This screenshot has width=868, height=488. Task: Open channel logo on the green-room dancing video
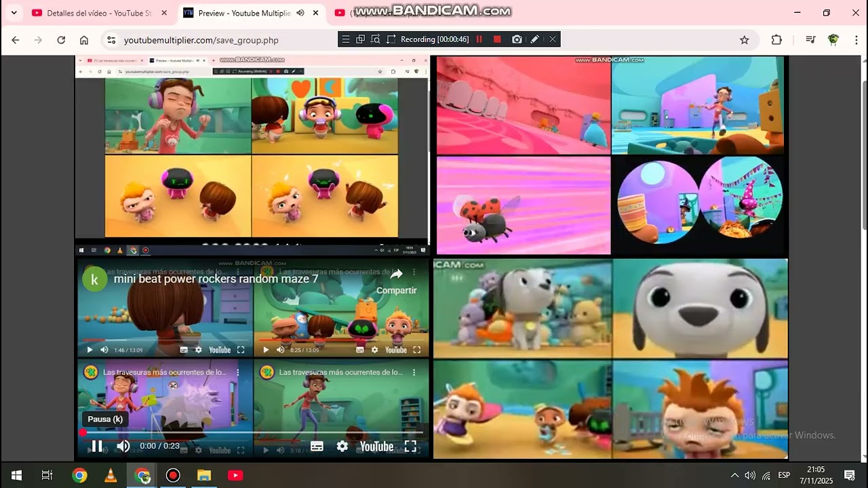[x=267, y=372]
